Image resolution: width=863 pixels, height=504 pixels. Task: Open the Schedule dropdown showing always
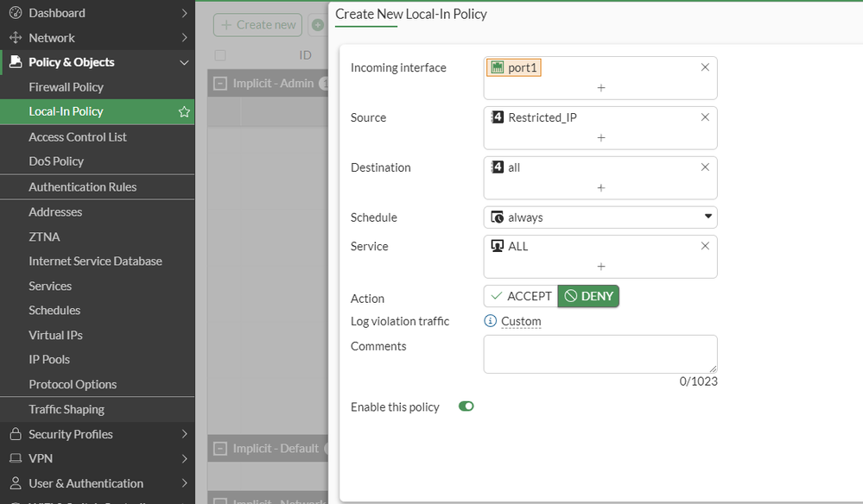(600, 217)
